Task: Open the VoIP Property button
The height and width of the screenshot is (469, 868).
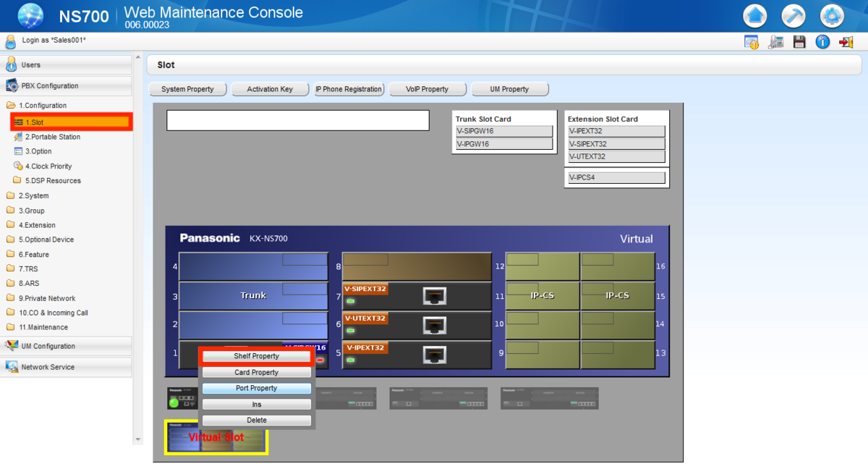Action: 427,89
